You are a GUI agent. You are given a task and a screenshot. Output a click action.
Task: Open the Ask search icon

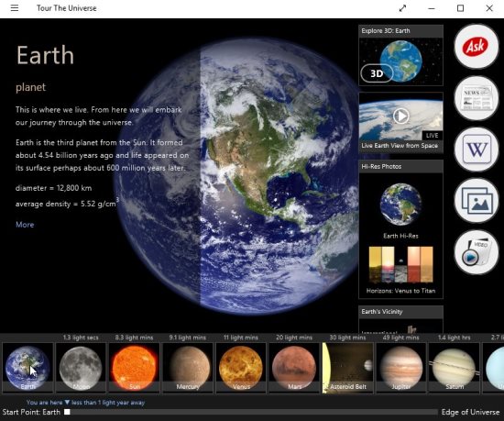click(x=476, y=46)
